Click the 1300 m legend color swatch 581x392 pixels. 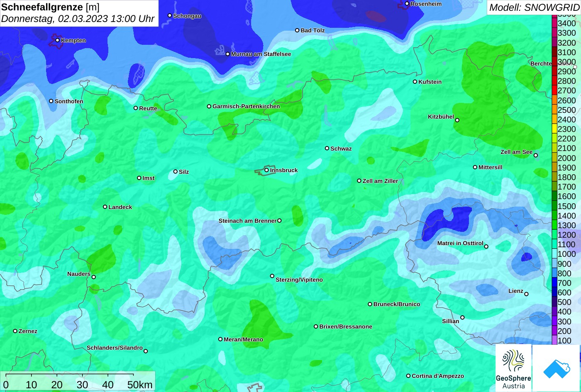tap(554, 225)
